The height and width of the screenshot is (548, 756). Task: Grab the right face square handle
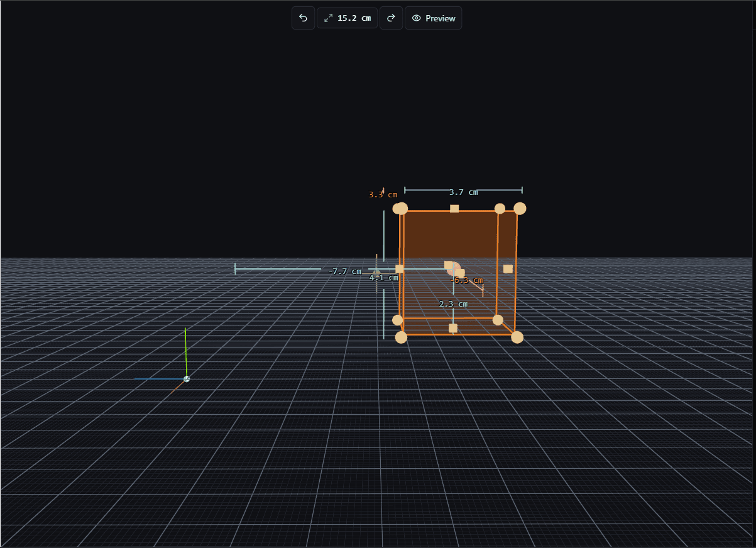(508, 269)
